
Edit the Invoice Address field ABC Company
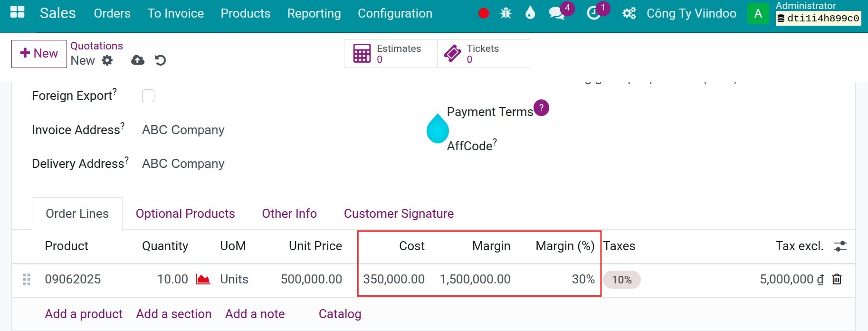[x=183, y=130]
